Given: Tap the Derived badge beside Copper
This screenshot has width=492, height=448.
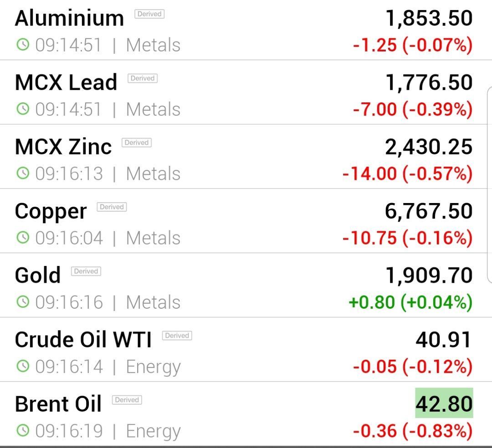Looking at the screenshot, I should [x=112, y=207].
